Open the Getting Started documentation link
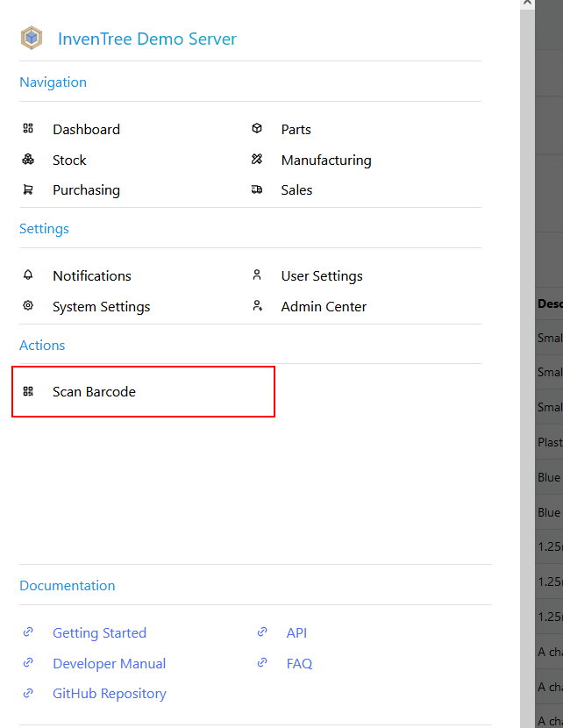563x728 pixels. click(99, 632)
